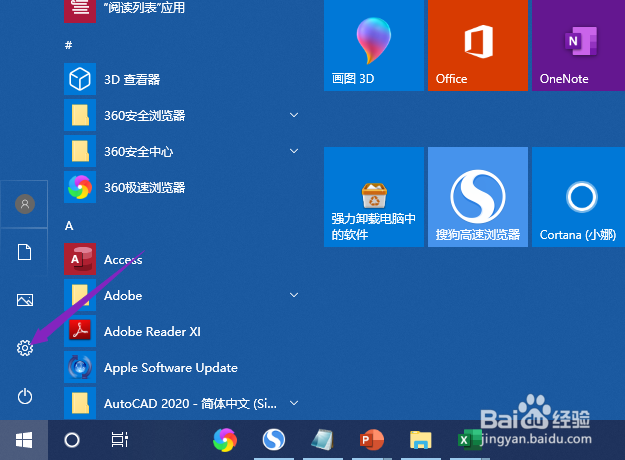Screen dimensions: 625x460
Task: Click the A section letter header
Action: [69, 226]
